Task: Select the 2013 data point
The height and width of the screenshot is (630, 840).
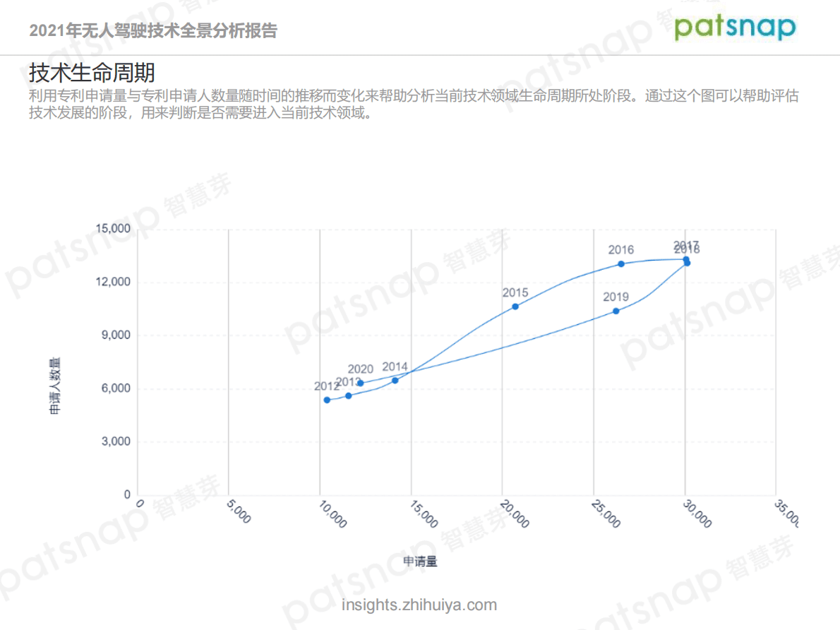Action: 348,396
